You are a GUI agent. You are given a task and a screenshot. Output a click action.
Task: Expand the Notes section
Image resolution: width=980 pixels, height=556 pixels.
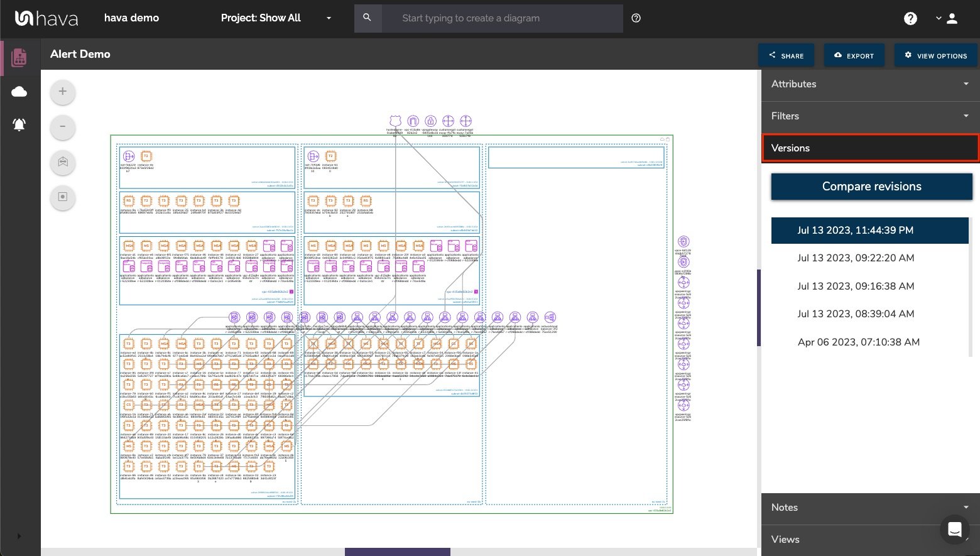click(870, 508)
